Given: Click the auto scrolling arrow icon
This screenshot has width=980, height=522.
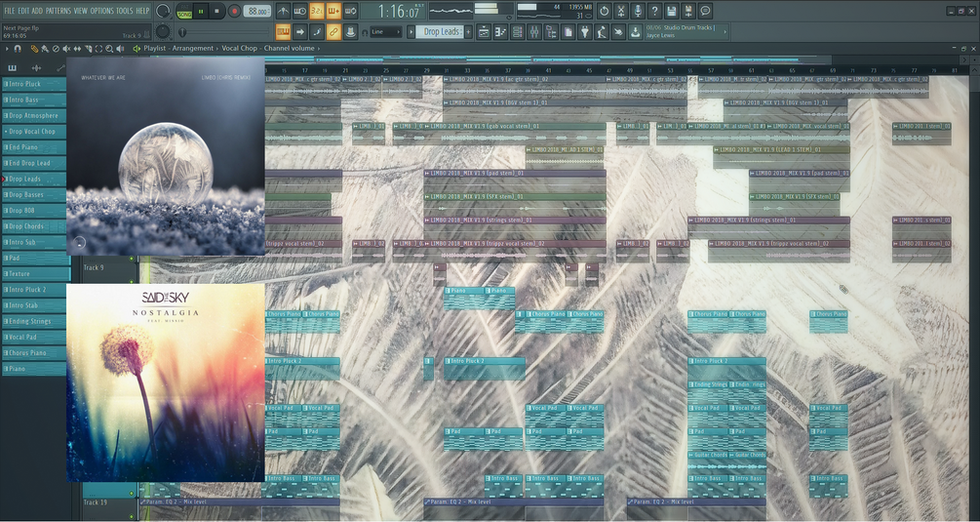Looking at the screenshot, I should (x=299, y=31).
